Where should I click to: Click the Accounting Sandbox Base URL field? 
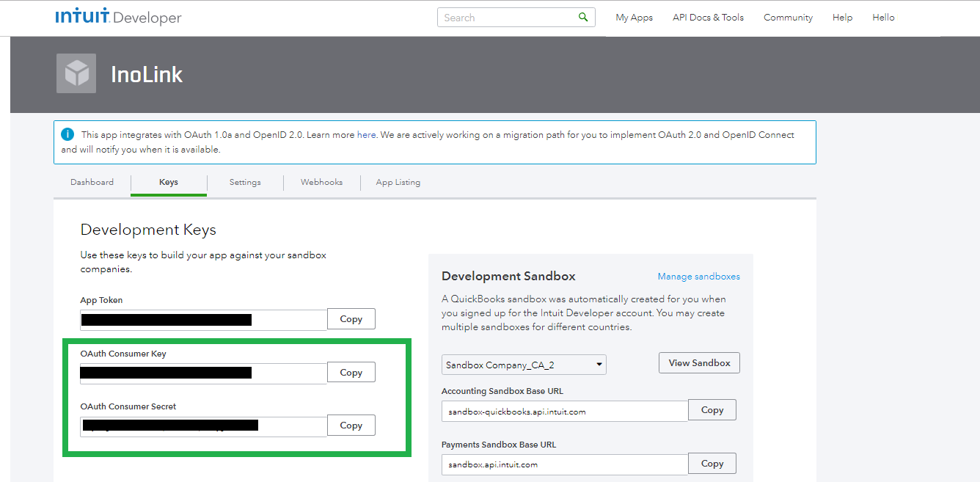pos(565,412)
